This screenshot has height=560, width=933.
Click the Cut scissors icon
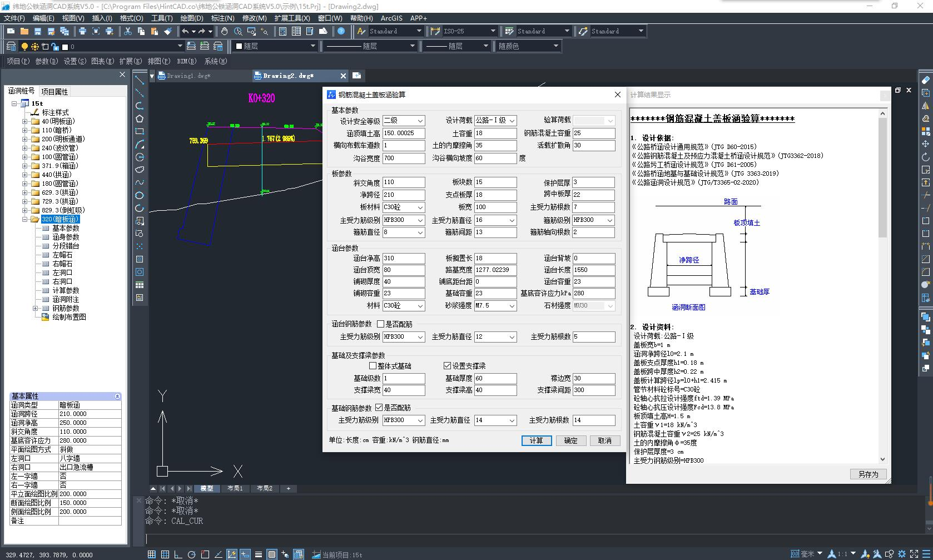127,31
